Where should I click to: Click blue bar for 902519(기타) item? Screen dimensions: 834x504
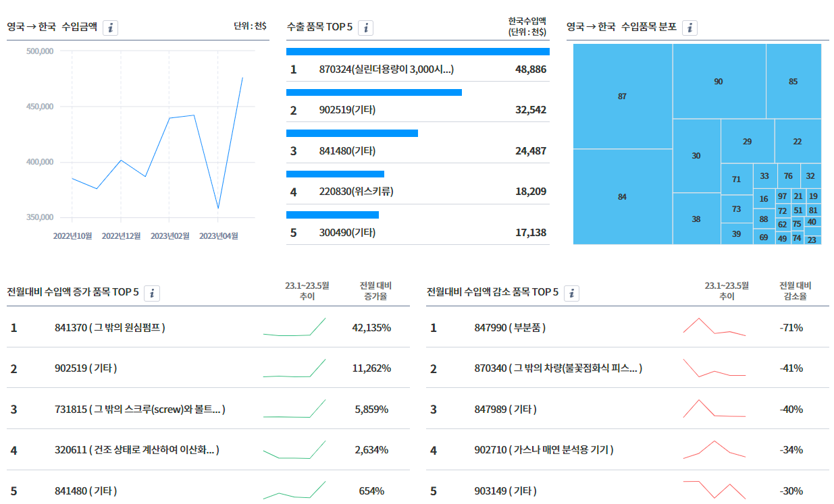[x=374, y=92]
